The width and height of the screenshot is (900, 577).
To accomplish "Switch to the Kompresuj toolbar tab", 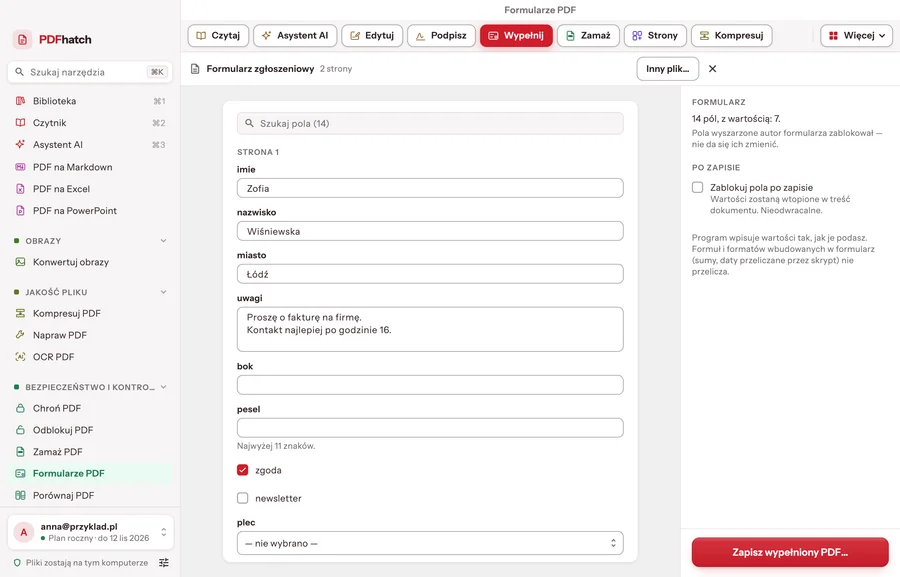I will (731, 36).
